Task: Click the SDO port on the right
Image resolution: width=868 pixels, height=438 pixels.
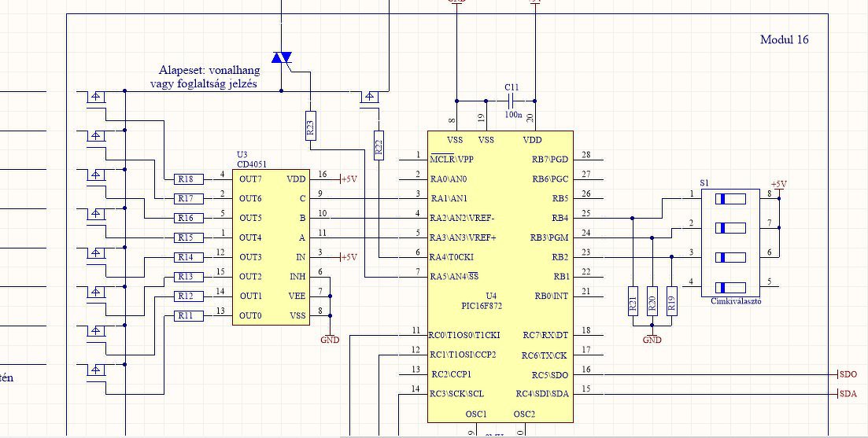Action: 848,374
